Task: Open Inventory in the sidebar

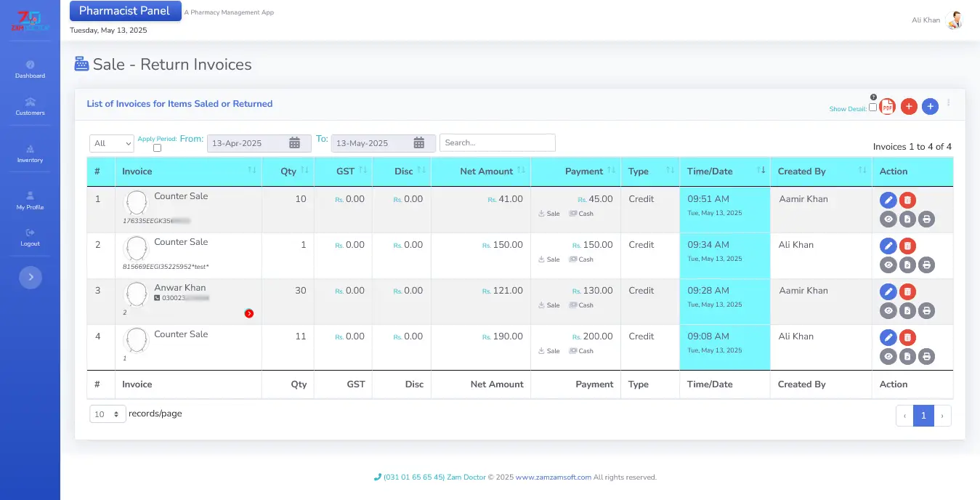Action: pos(30,153)
